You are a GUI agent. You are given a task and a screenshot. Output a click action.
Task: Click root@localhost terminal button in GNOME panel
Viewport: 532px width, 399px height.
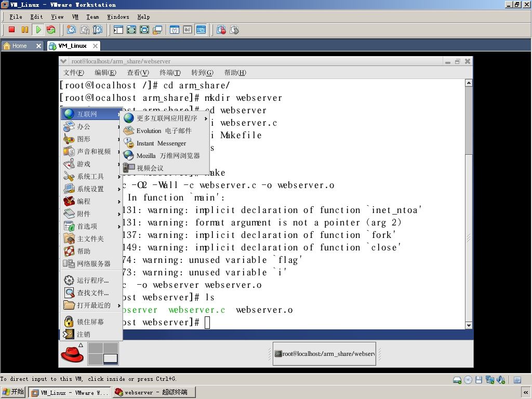pyautogui.click(x=324, y=354)
